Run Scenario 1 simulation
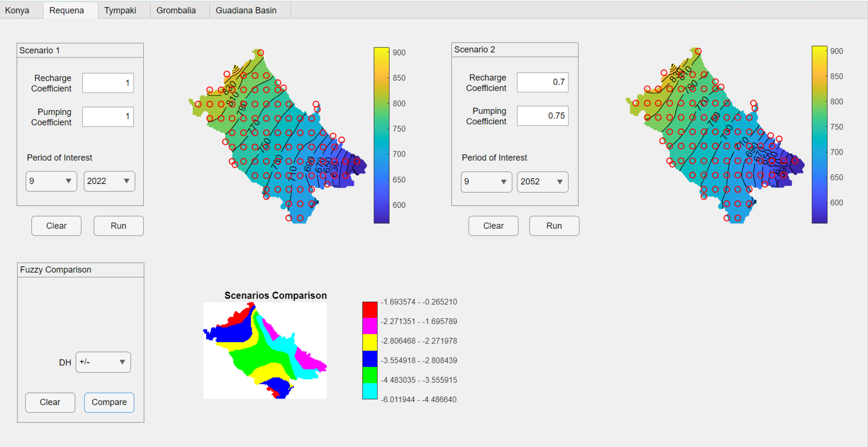The height and width of the screenshot is (447, 868). pos(119,226)
